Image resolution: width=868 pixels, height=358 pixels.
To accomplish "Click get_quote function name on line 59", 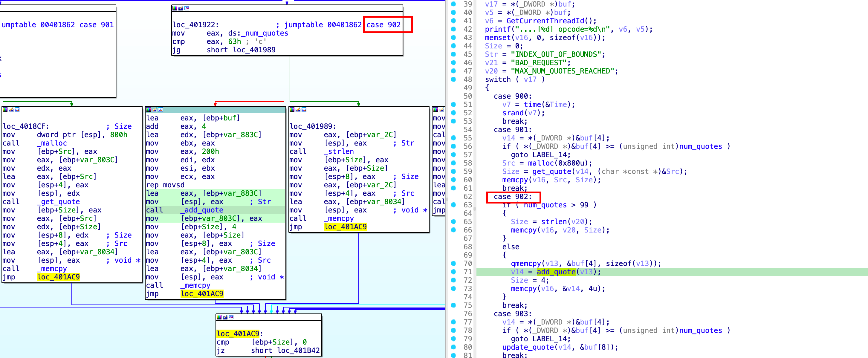I will click(551, 172).
